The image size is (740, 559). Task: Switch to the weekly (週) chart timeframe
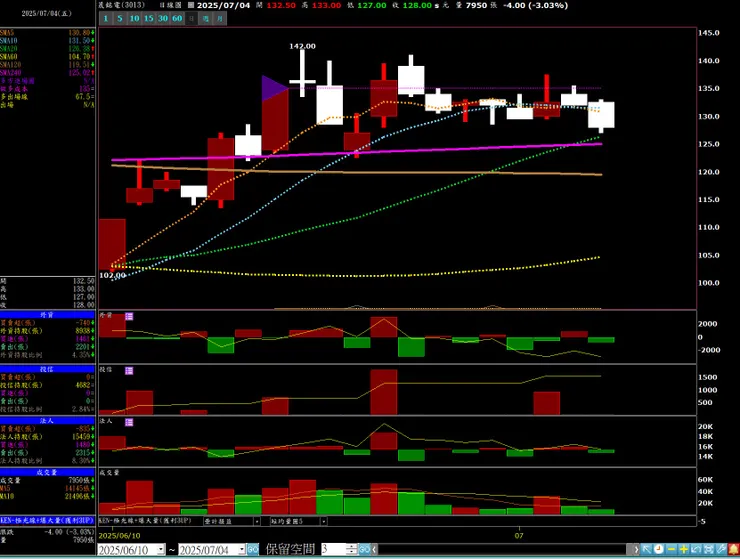tap(206, 18)
